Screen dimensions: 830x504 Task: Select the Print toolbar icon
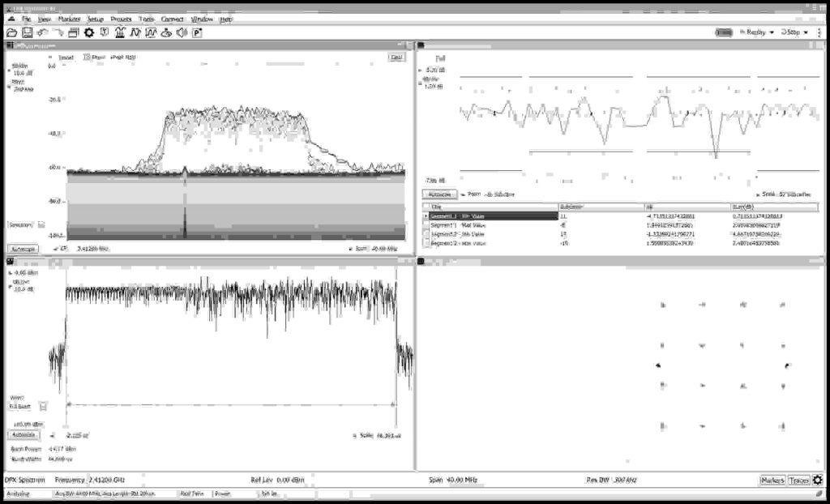74,32
